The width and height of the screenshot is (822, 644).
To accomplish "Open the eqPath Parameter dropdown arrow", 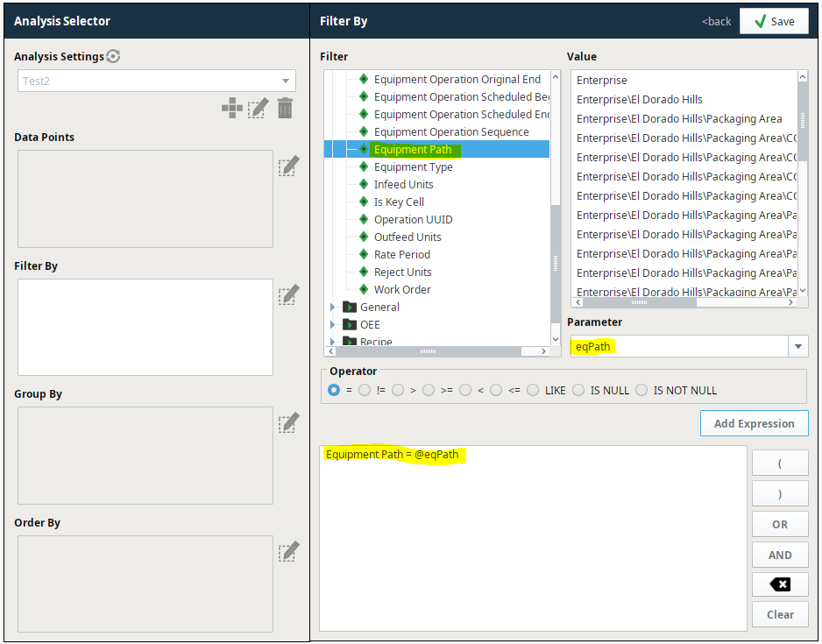I will pyautogui.click(x=797, y=346).
